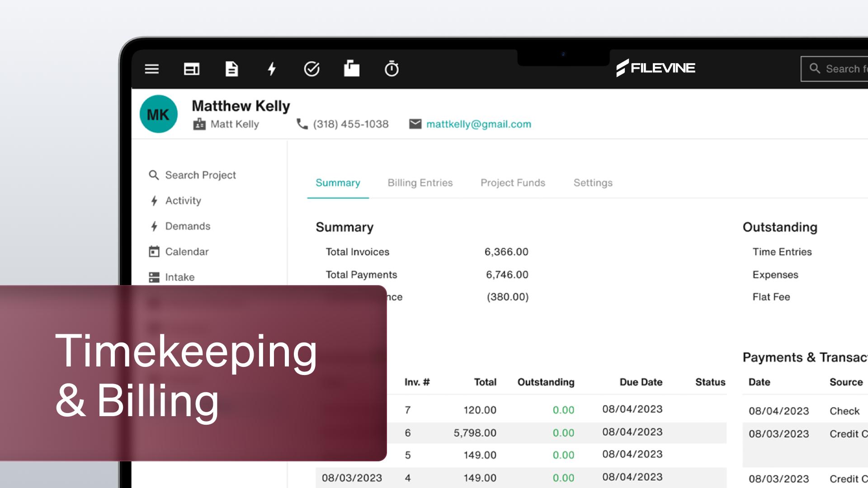Open the documents page icon
The width and height of the screenshot is (868, 488).
(231, 69)
